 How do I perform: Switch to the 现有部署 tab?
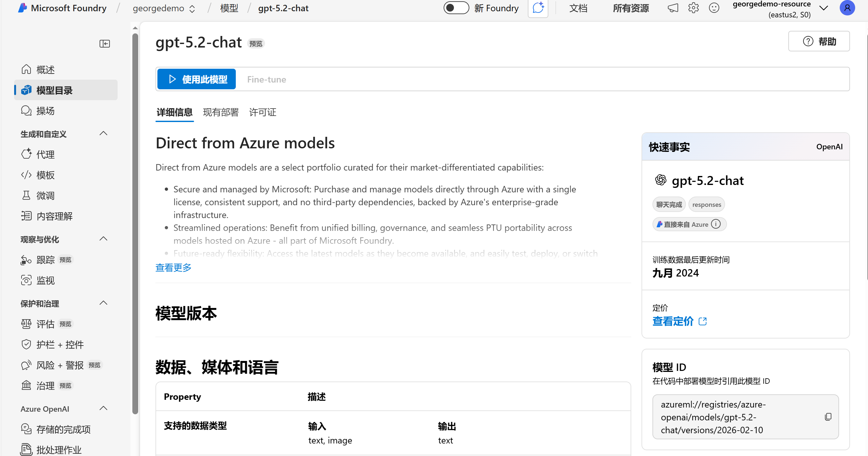[220, 112]
